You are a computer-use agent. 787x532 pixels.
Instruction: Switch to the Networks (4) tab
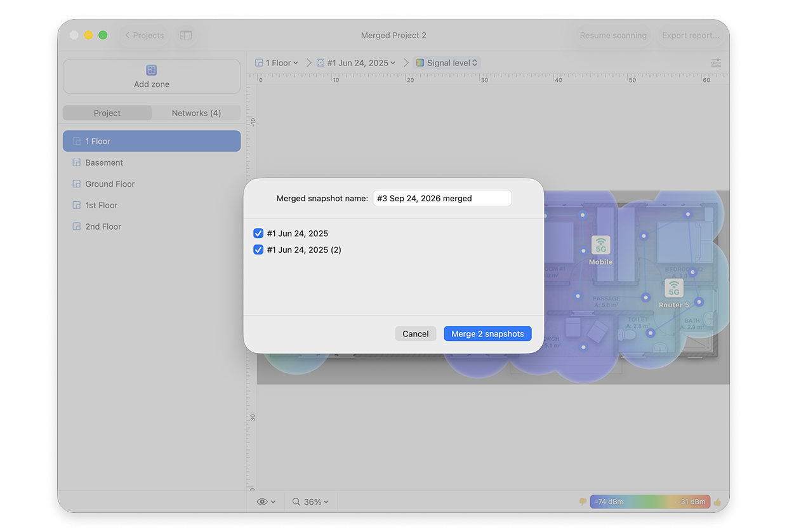click(196, 113)
